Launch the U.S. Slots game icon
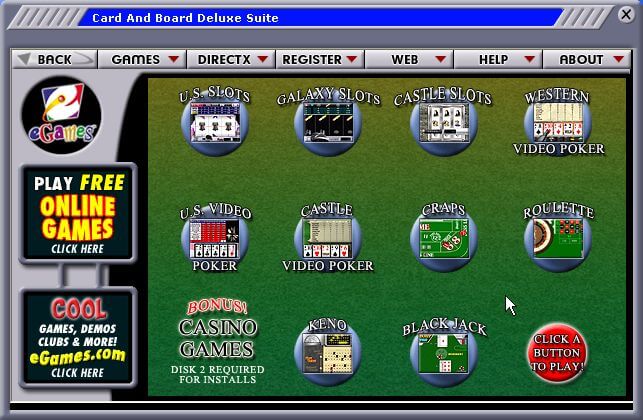The width and height of the screenshot is (643, 420). pyautogui.click(x=215, y=122)
